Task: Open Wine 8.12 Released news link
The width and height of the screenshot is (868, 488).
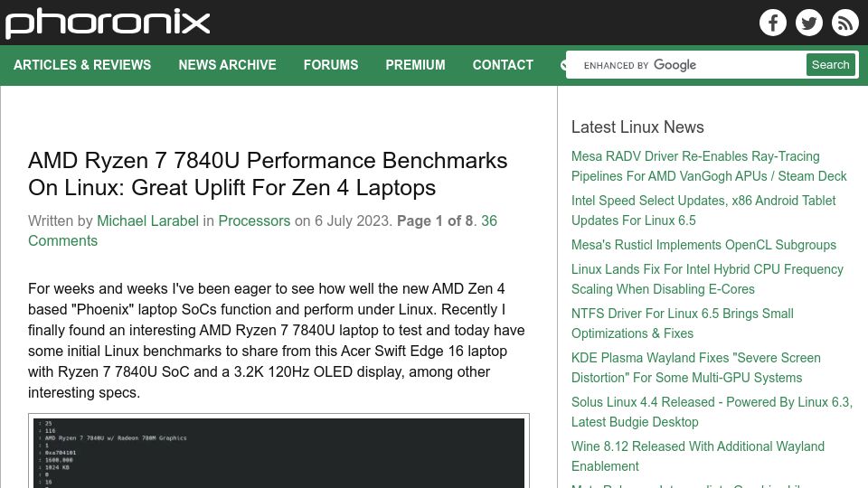Action: pos(697,455)
